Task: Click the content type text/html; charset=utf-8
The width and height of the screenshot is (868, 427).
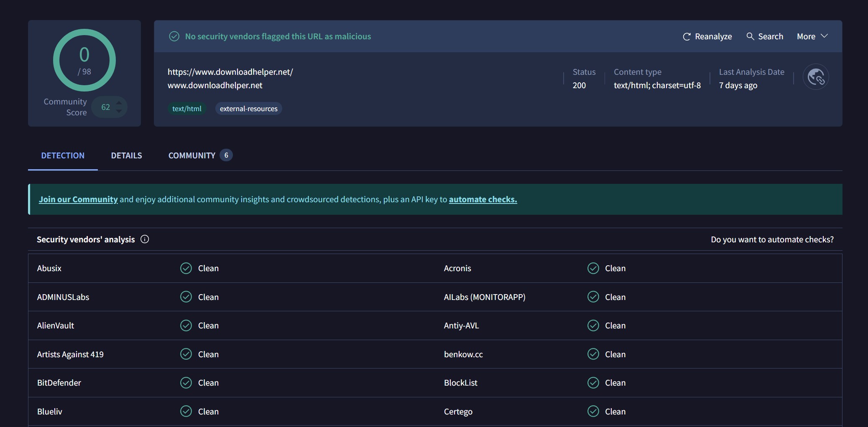Action: point(657,85)
